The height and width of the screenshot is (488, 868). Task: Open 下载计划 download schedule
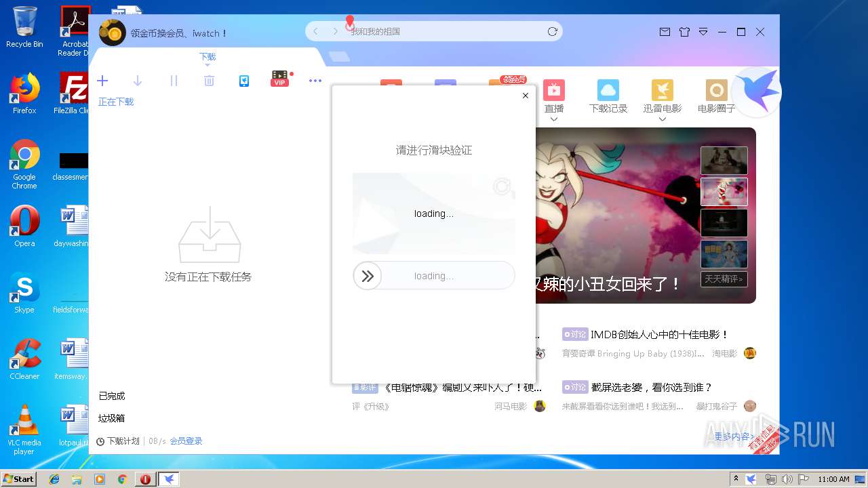coord(118,441)
